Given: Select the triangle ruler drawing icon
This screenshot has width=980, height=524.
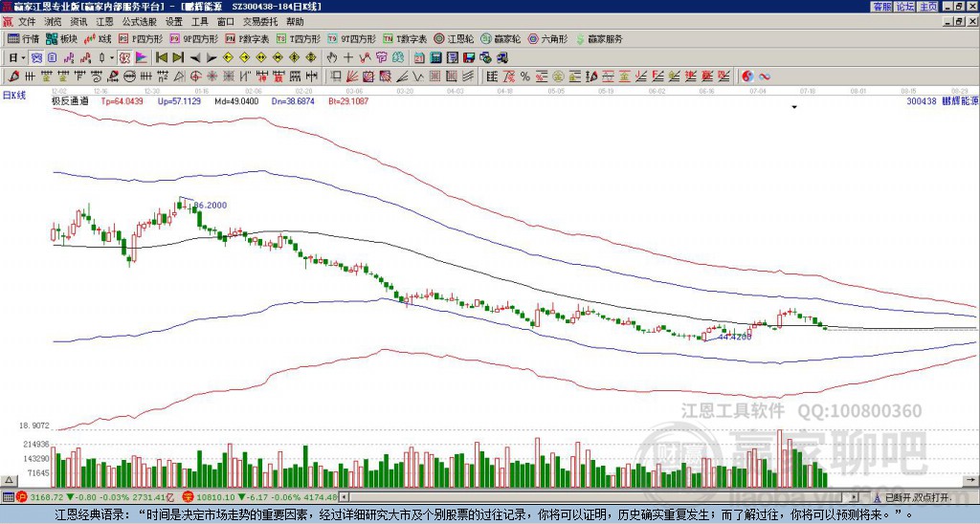Looking at the screenshot, I should 179,76.
